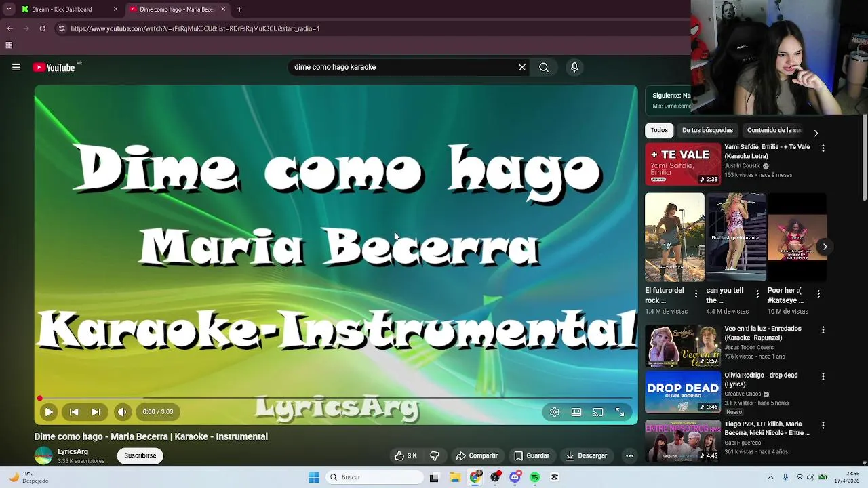The height and width of the screenshot is (488, 868).
Task: Open options for 'can you tell the' short
Action: [x=757, y=294]
